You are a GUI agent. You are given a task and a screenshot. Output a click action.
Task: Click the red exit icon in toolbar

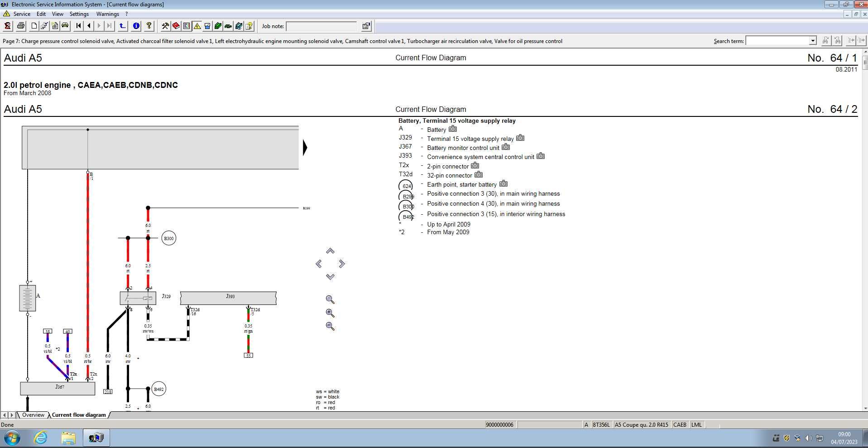(x=7, y=26)
